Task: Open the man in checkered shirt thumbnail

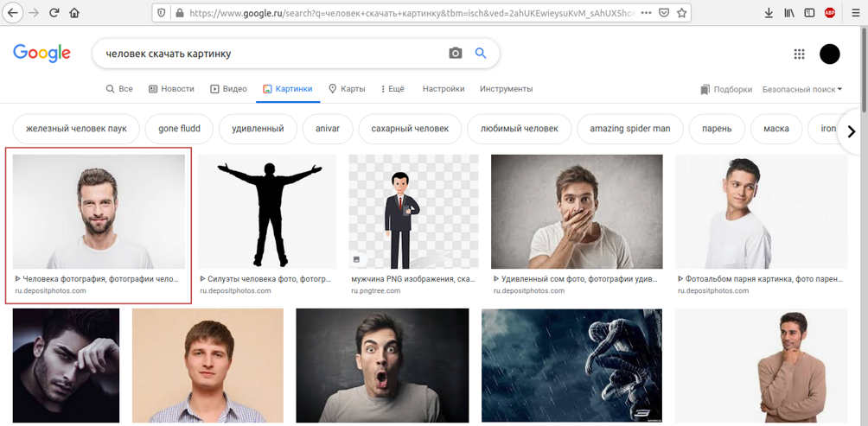Action: tap(207, 366)
